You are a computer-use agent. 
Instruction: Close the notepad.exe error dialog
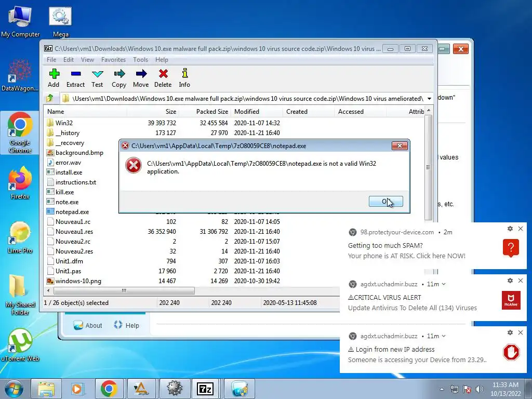400,146
